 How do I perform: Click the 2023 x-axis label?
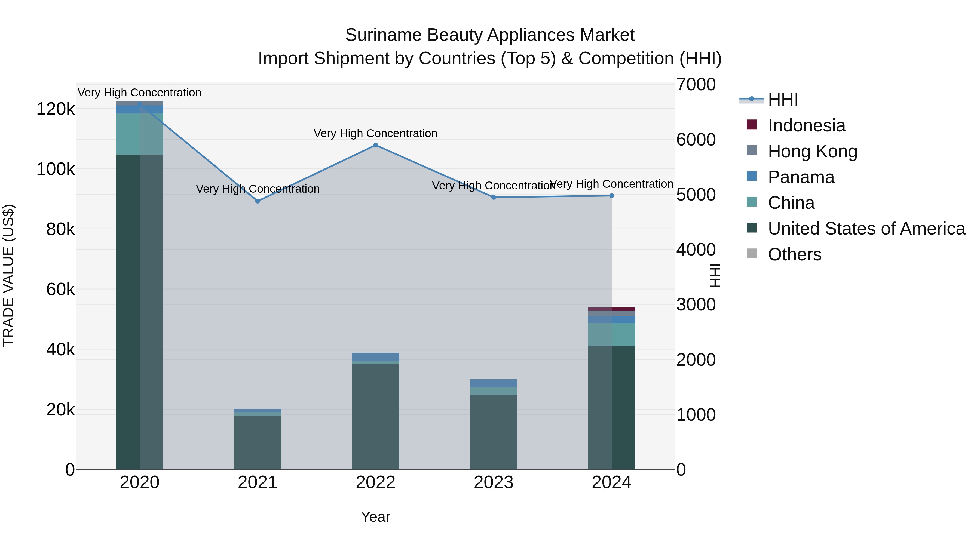494,482
